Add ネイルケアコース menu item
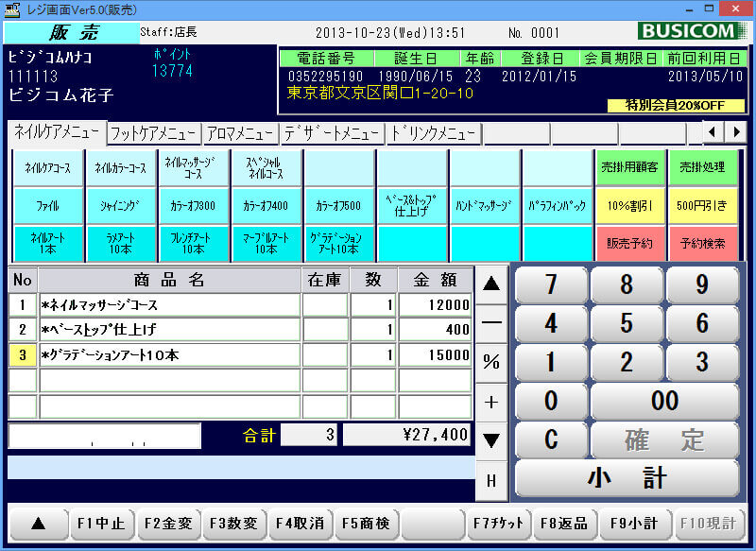The height and width of the screenshot is (551, 756). tap(47, 168)
